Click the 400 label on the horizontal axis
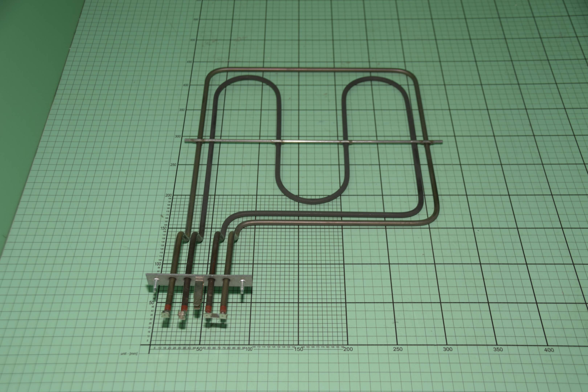The image size is (588, 392). pyautogui.click(x=549, y=350)
